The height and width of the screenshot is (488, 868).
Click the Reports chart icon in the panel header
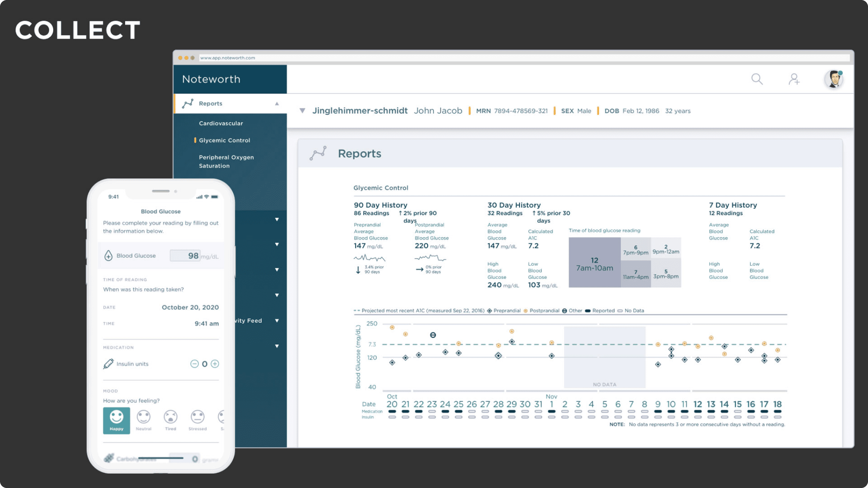[318, 153]
